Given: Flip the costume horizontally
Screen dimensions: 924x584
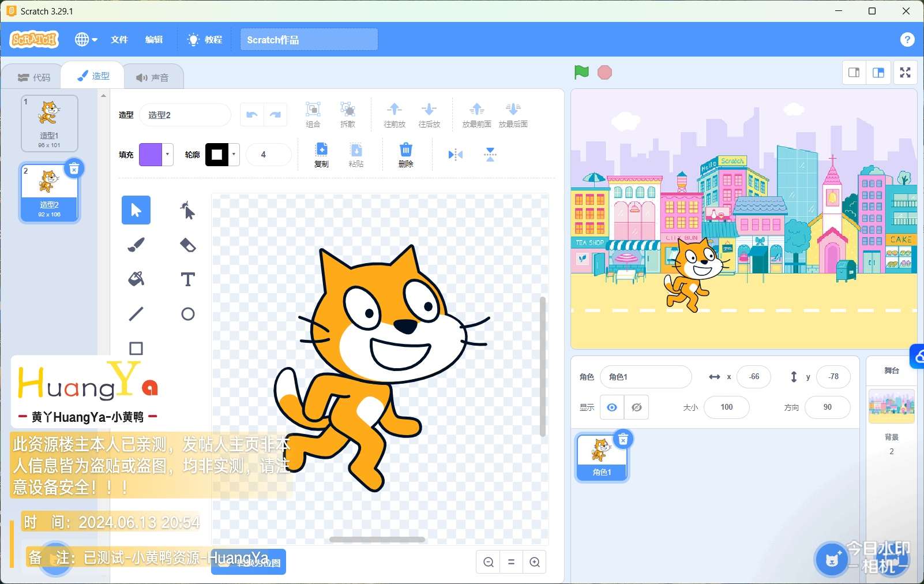Looking at the screenshot, I should click(455, 155).
